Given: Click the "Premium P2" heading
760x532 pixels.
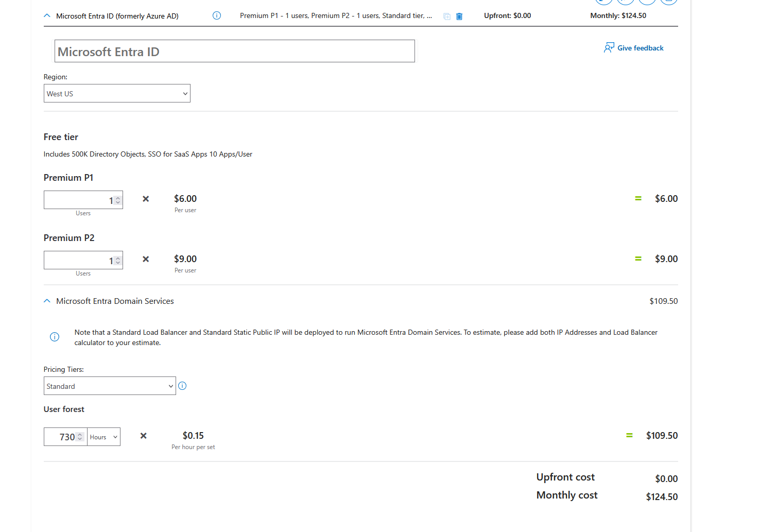Looking at the screenshot, I should click(x=69, y=238).
